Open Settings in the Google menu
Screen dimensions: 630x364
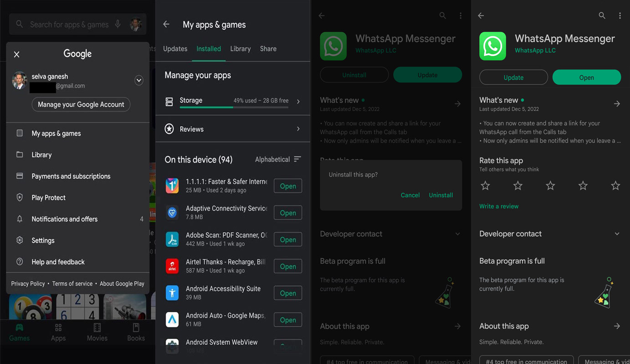[77, 240]
